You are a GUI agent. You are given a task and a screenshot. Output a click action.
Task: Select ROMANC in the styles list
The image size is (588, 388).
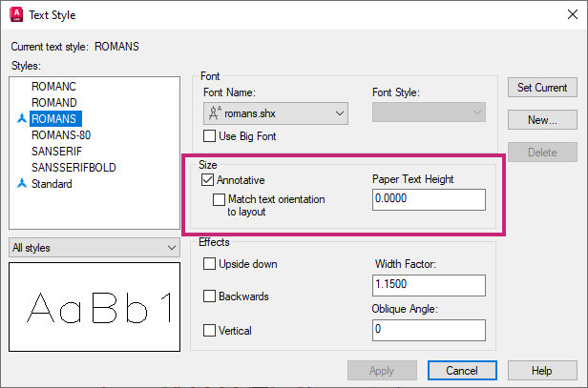pos(53,87)
